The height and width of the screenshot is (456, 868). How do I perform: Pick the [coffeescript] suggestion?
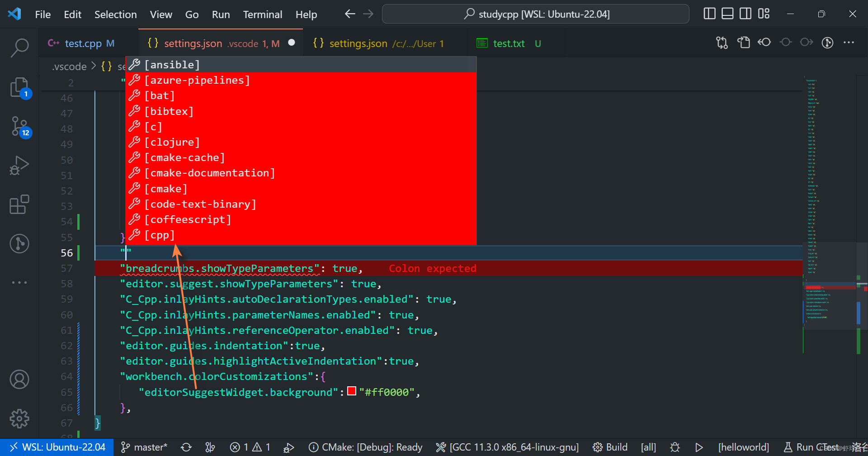click(301, 219)
